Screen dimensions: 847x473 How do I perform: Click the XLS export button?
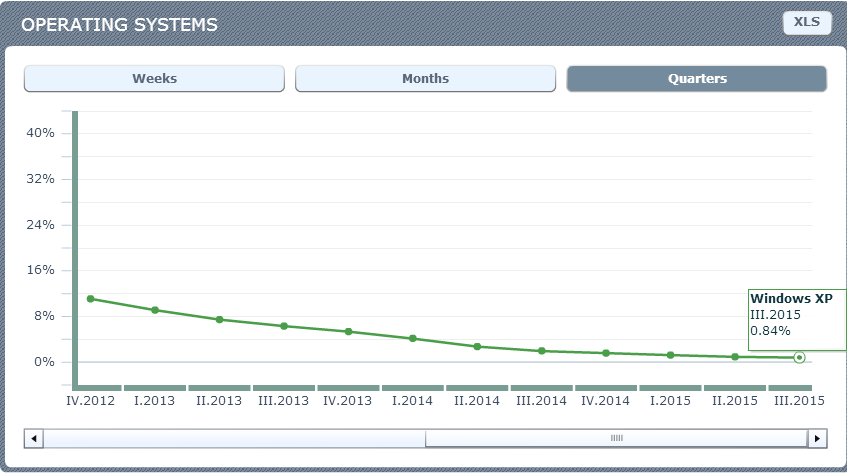point(806,22)
